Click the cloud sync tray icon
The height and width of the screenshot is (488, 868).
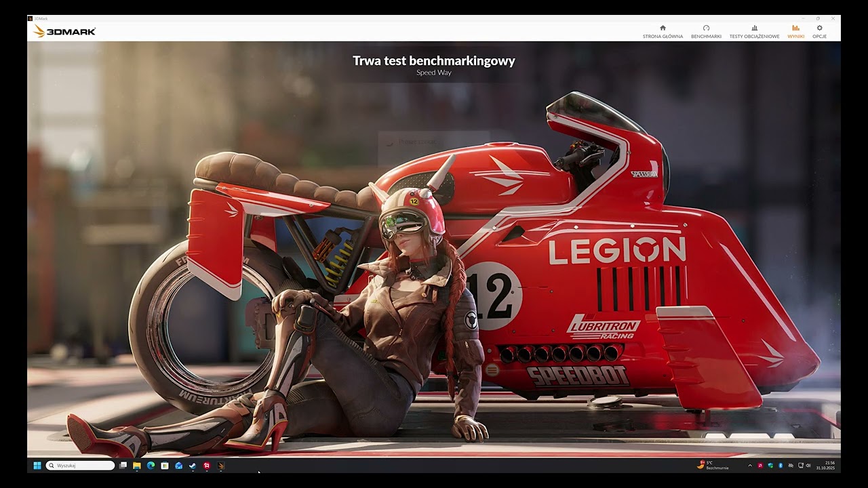[791, 466]
